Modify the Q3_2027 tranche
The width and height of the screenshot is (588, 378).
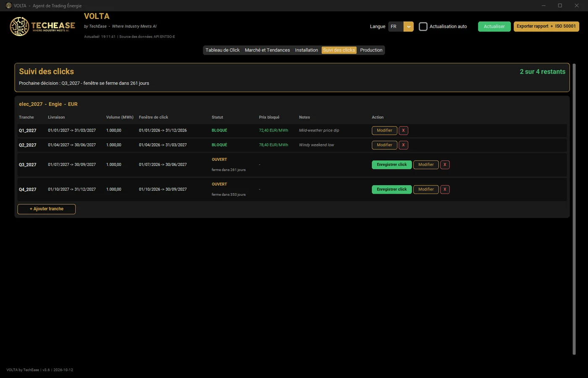(426, 165)
